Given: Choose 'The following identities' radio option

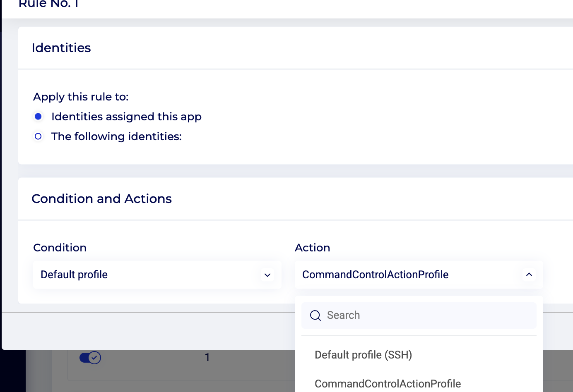Looking at the screenshot, I should click(x=38, y=136).
